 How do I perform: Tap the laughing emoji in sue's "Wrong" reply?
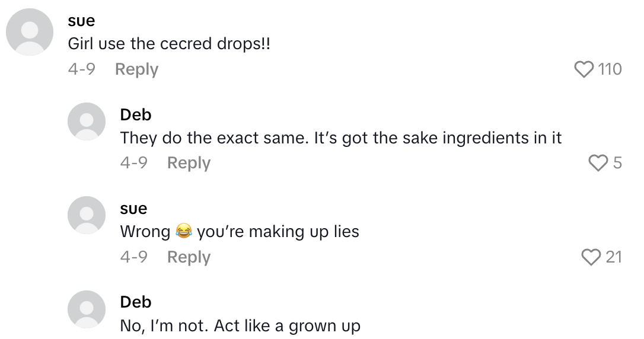184,232
